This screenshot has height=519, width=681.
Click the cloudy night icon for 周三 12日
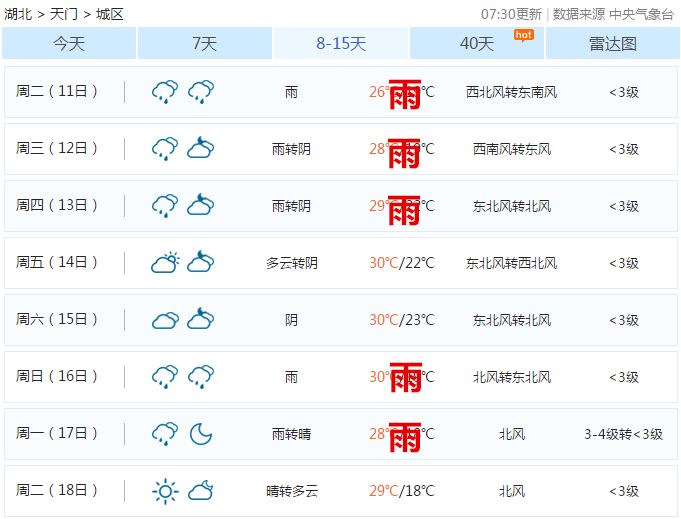coord(201,149)
